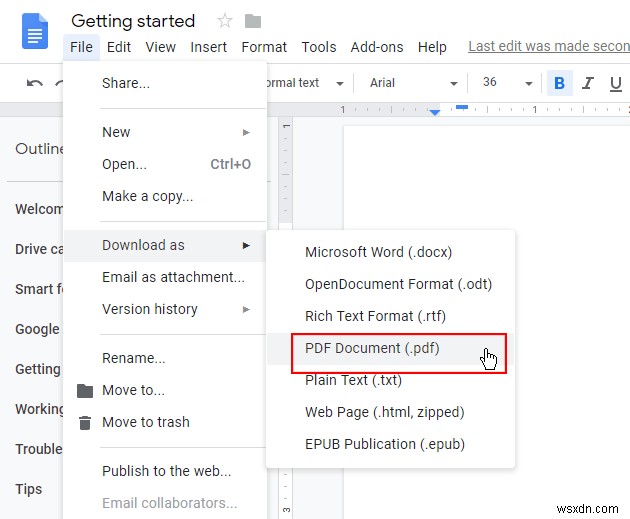Choose Share... from File menu

pos(165,83)
